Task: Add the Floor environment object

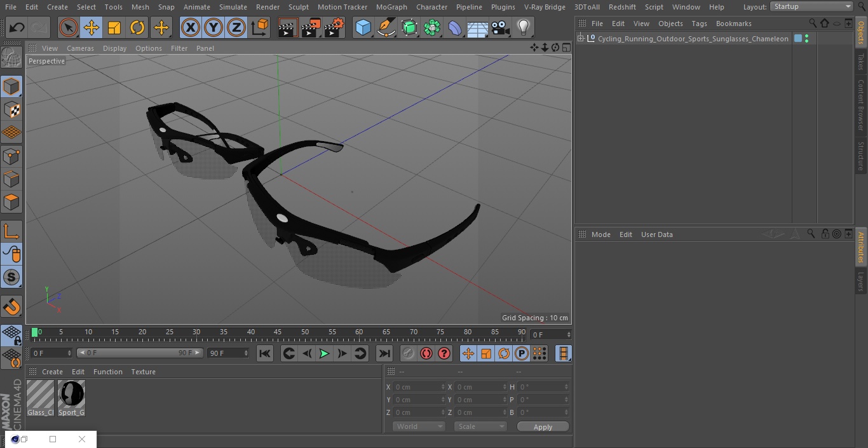Action: 477,28
